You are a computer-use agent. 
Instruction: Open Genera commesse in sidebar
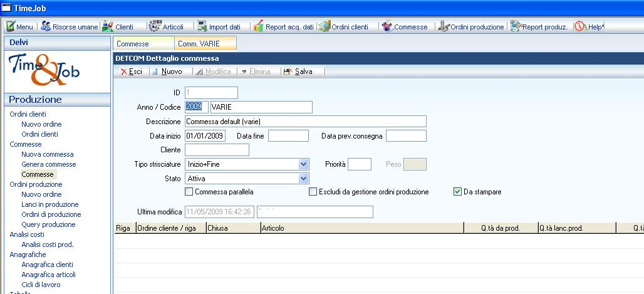click(x=49, y=164)
